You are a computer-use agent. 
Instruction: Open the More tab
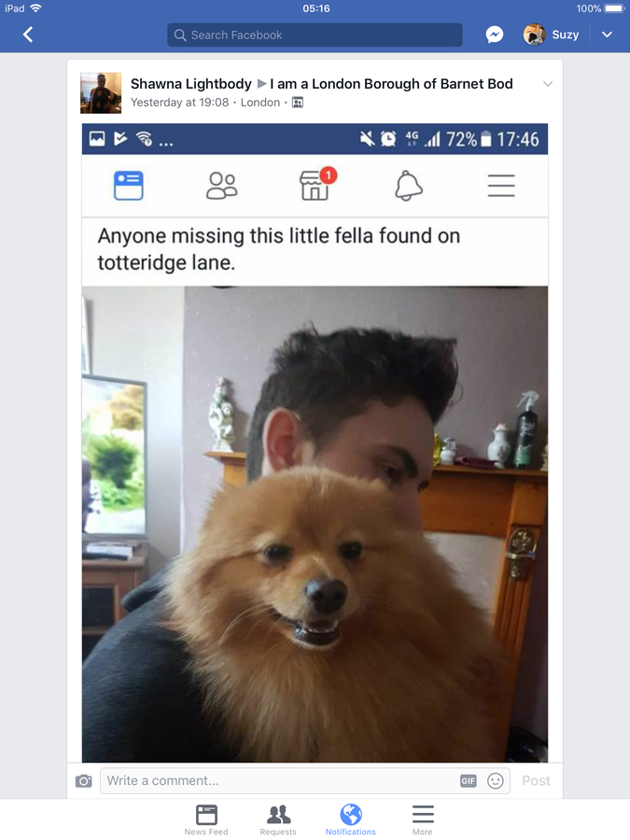click(423, 819)
